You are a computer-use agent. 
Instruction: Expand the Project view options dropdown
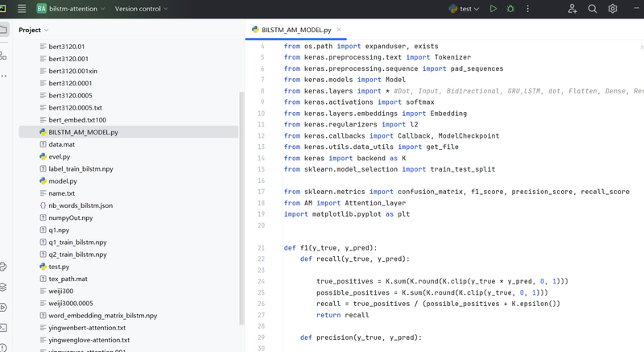(x=34, y=30)
